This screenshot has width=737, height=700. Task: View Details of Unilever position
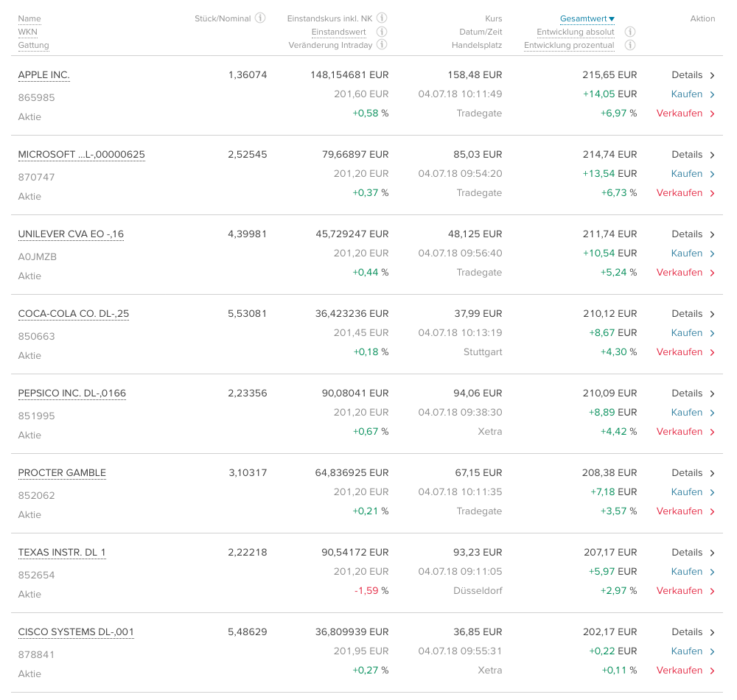point(694,234)
